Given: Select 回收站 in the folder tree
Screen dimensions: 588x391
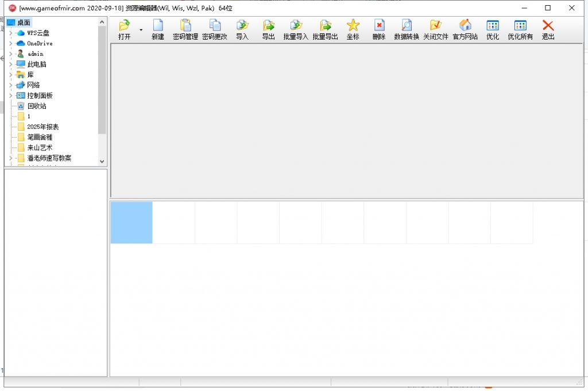Looking at the screenshot, I should point(36,106).
